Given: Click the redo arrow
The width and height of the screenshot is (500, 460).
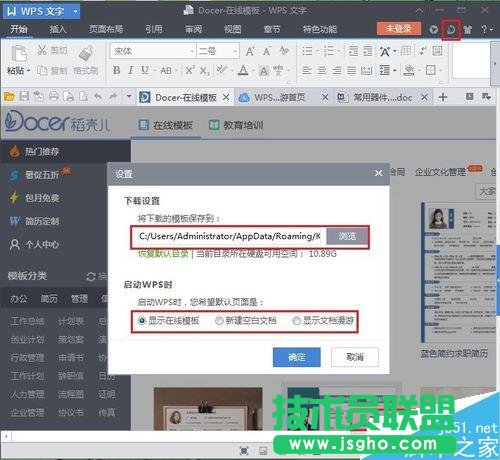Looking at the screenshot, I should coord(113,97).
